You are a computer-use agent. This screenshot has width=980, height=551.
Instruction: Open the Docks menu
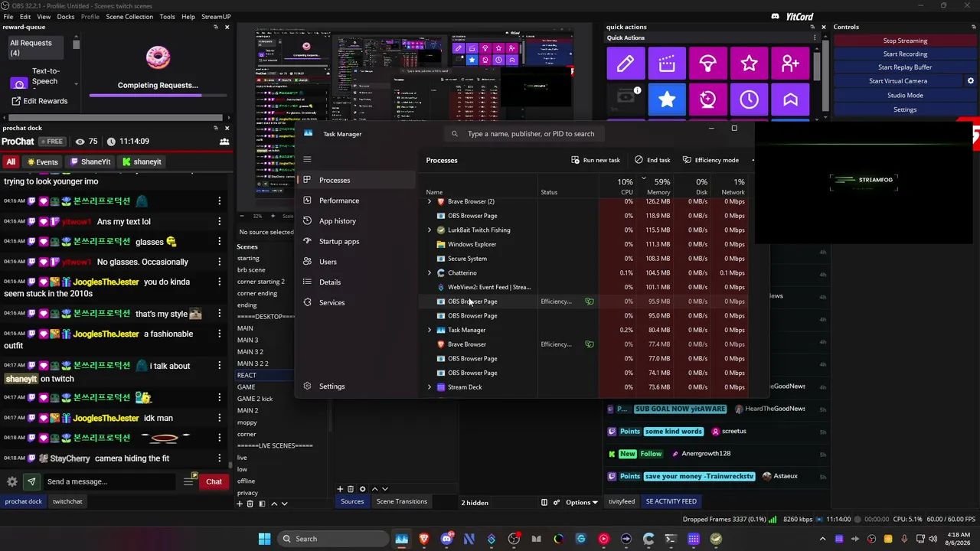tap(66, 16)
